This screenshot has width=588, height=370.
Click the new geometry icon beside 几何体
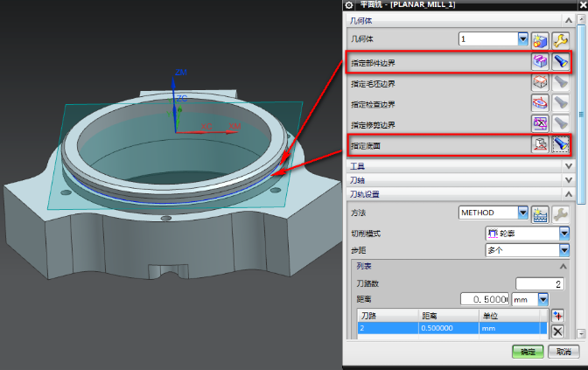pos(541,39)
